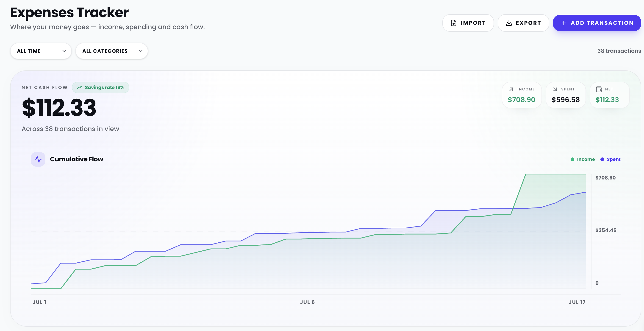The width and height of the screenshot is (644, 331).
Task: Click 'Across 38 transactions in view' text
Action: coord(70,129)
